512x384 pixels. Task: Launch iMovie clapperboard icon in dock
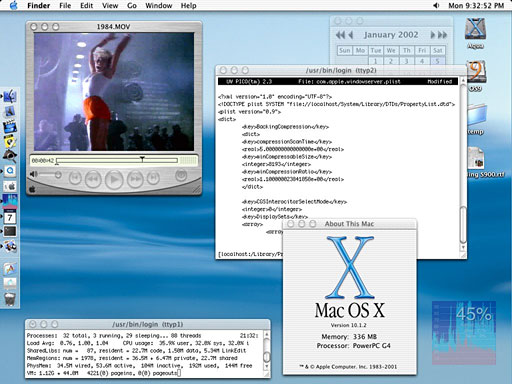(10, 127)
